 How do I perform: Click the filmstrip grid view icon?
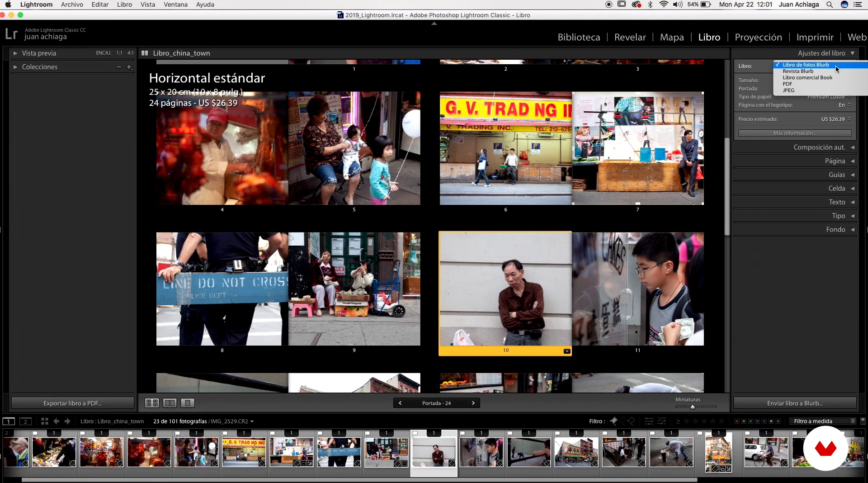tap(44, 421)
